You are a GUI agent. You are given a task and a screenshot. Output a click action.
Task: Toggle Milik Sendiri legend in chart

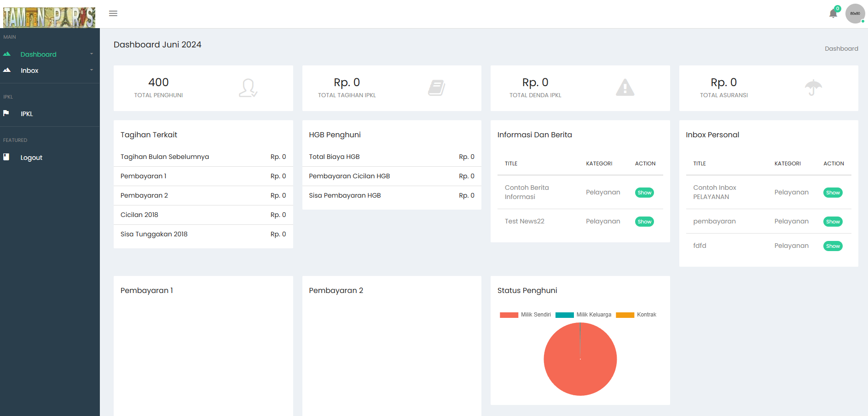(x=525, y=315)
